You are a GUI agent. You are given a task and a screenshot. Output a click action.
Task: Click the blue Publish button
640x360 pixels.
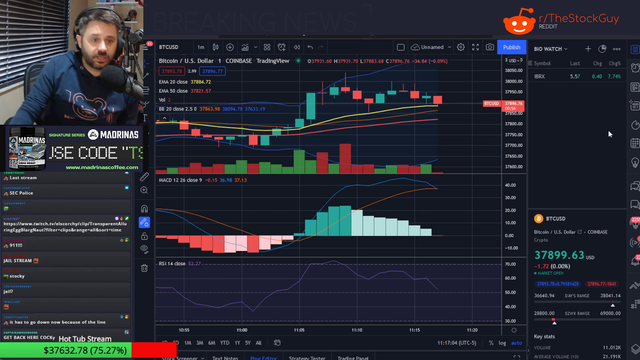tap(511, 47)
